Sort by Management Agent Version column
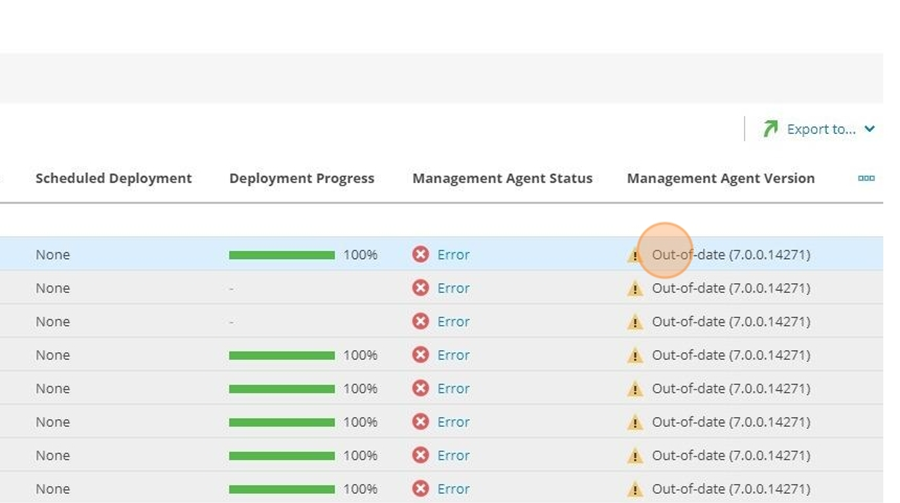 (x=720, y=178)
